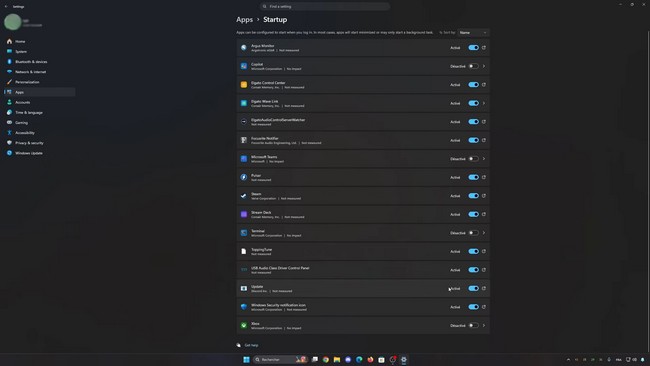Open File Explorer from the taskbar

(337, 359)
